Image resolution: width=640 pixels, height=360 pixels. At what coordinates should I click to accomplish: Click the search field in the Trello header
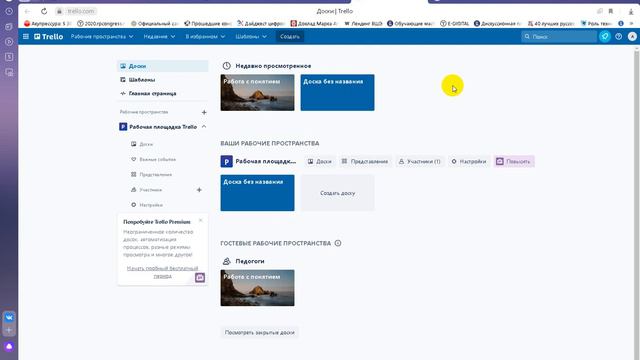click(559, 36)
